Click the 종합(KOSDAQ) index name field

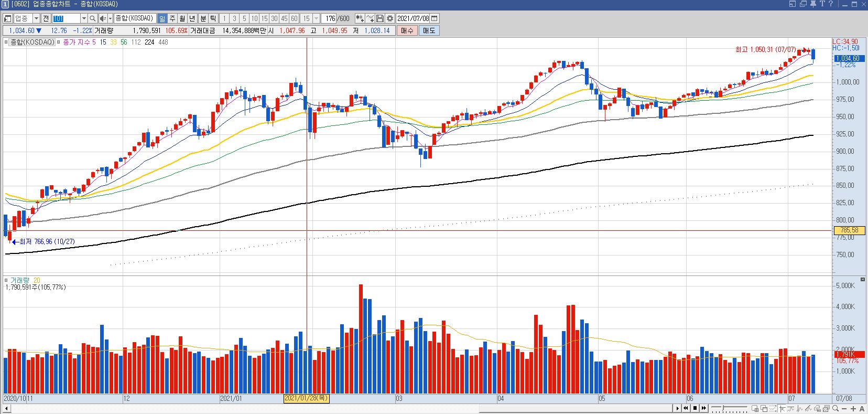(135, 18)
